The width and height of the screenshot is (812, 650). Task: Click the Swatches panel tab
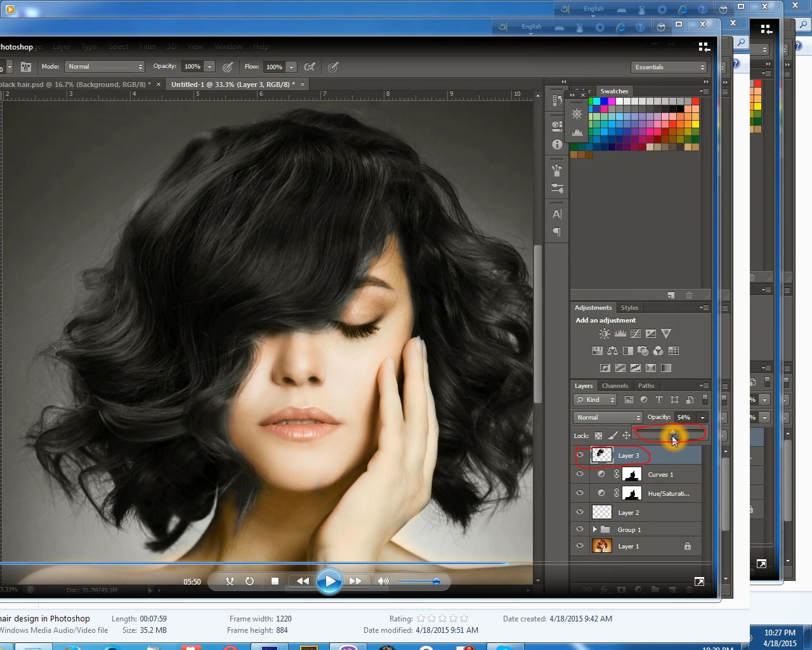point(614,91)
